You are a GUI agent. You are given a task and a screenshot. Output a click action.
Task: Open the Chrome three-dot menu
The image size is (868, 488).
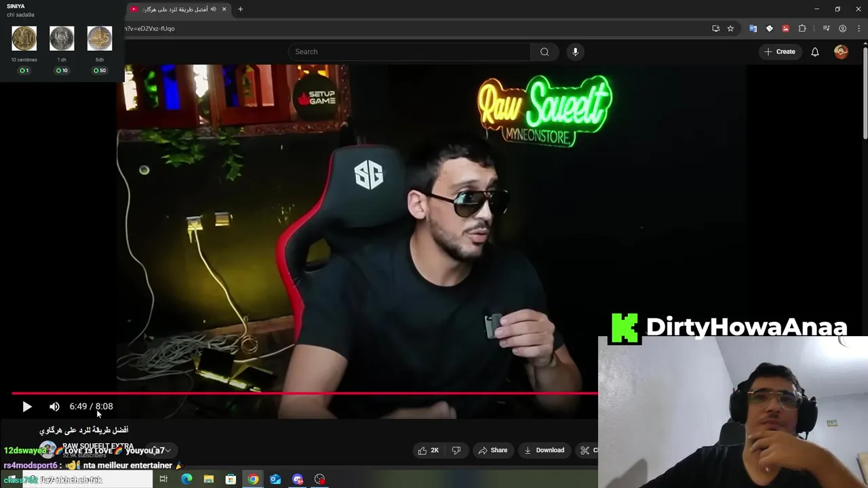(x=859, y=28)
